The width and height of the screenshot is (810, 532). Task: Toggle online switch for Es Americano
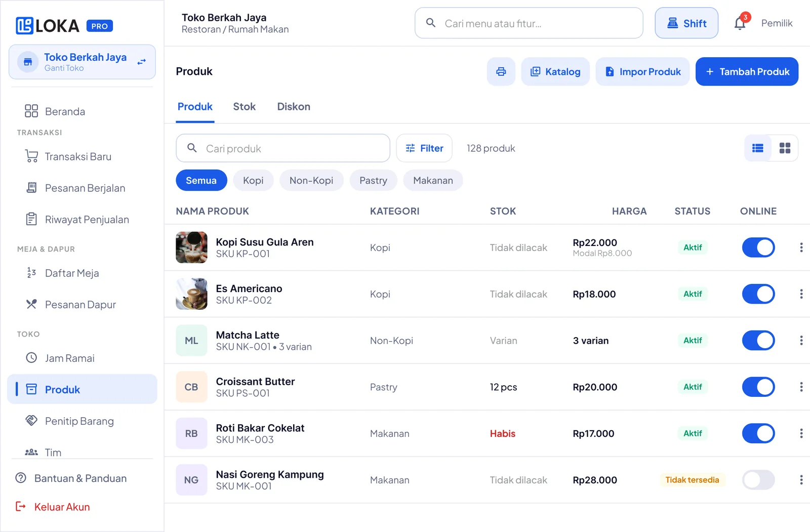758,294
